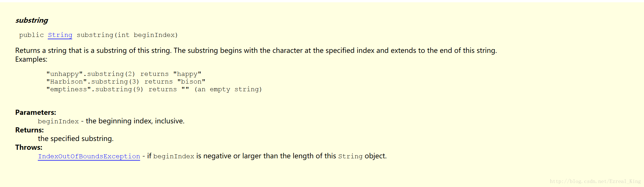Click substring(int beginIndex) in the signature
Image resolution: width=644 pixels, height=187 pixels.
127,35
